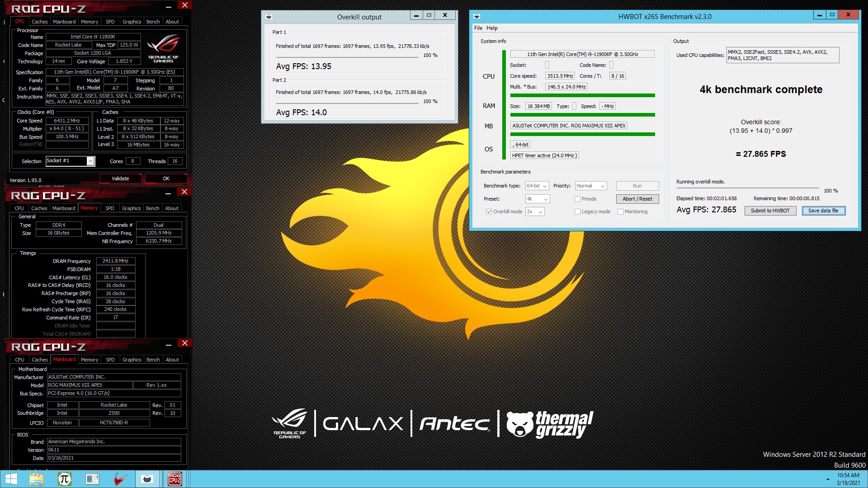Open Memory tab in the bottom CPU-Z window
868x488 pixels.
[x=90, y=360]
